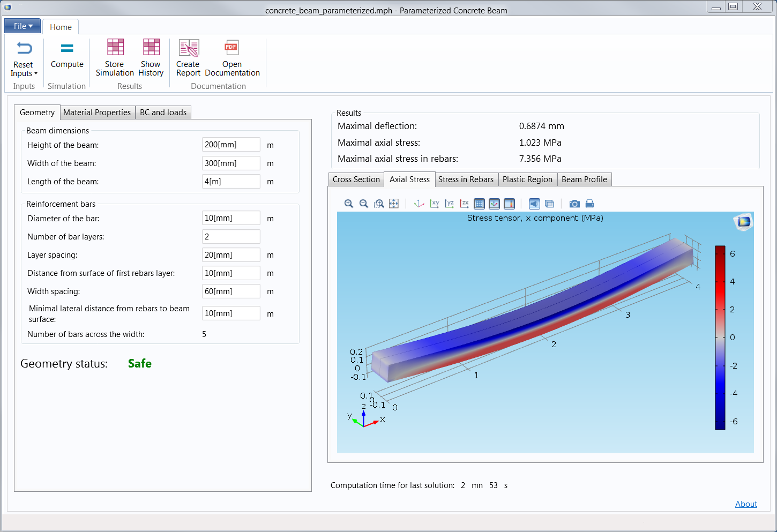Click the Store Simulation ribbon button

[x=115, y=58]
